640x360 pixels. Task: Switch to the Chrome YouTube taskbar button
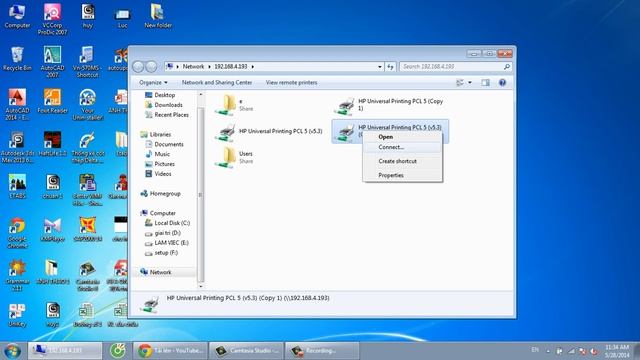[170, 351]
